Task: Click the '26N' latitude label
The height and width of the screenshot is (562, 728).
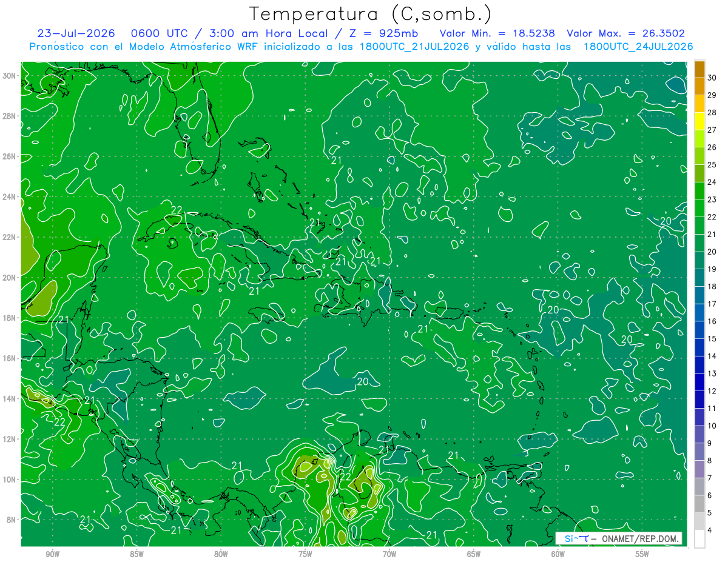Action: [x=9, y=156]
